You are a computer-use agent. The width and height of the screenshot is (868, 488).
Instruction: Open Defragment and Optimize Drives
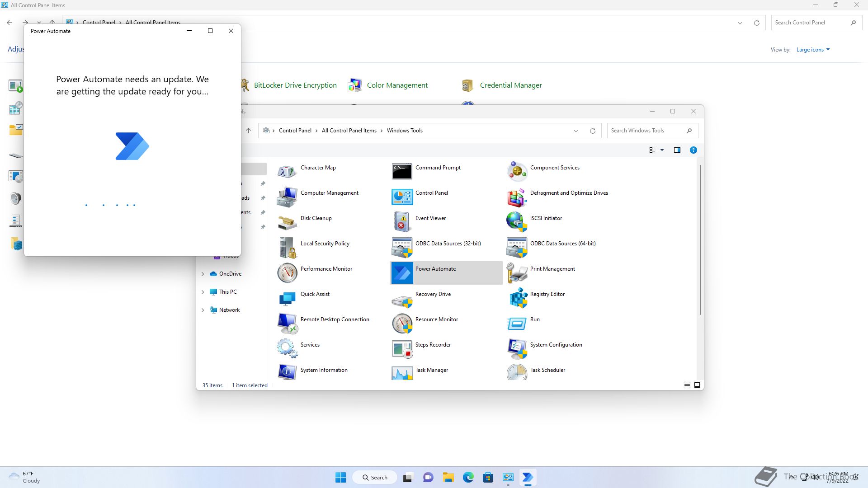point(517,197)
